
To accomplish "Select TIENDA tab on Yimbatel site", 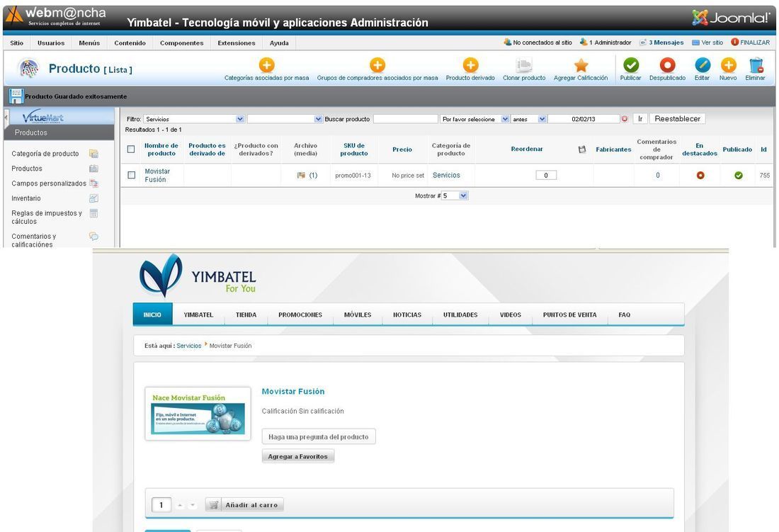I will (246, 315).
